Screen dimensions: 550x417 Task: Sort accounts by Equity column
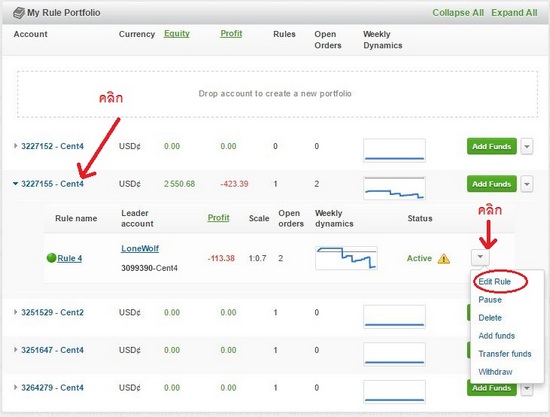(177, 34)
